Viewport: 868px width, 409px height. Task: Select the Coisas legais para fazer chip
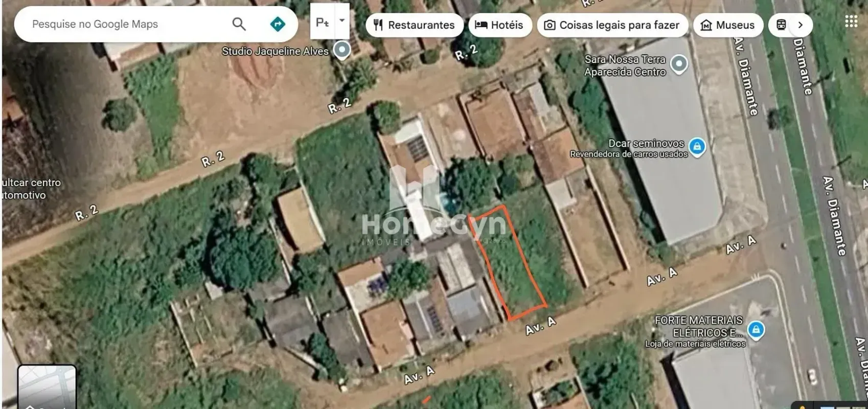tap(612, 25)
